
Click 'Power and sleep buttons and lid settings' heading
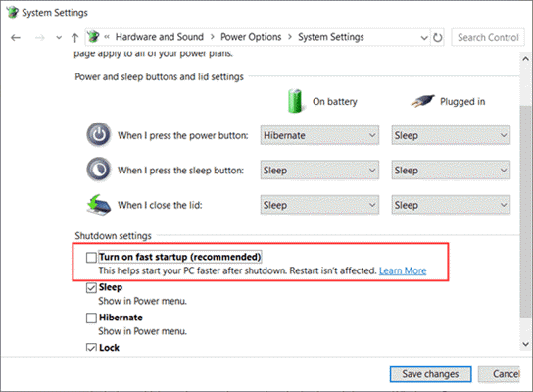click(159, 76)
